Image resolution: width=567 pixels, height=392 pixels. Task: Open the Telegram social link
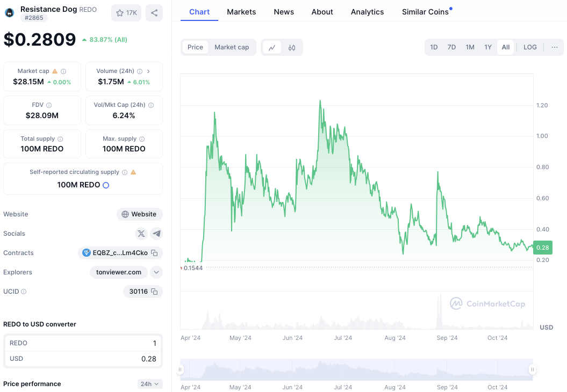pos(156,234)
